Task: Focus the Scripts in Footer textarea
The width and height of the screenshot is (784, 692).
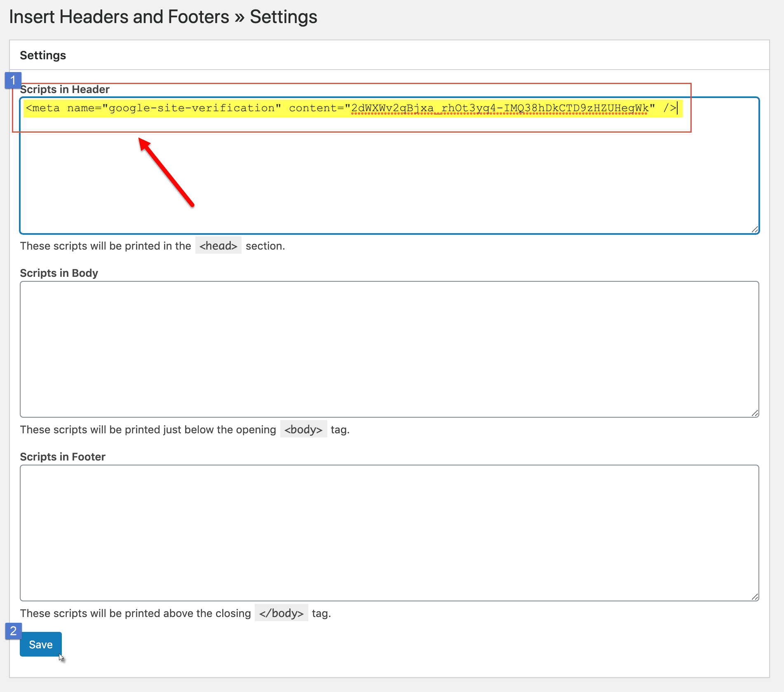Action: coord(389,533)
